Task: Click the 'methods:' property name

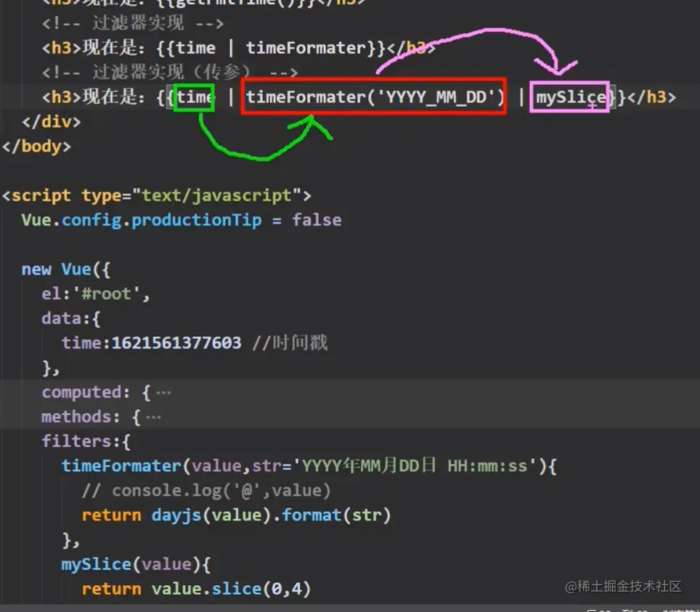Action: 81,417
